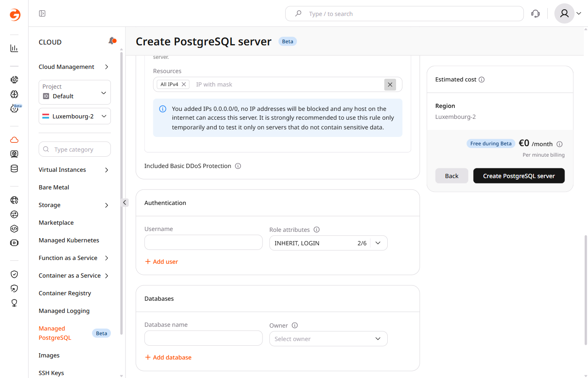Expand Storage submenu
The width and height of the screenshot is (588, 378).
[x=74, y=205]
